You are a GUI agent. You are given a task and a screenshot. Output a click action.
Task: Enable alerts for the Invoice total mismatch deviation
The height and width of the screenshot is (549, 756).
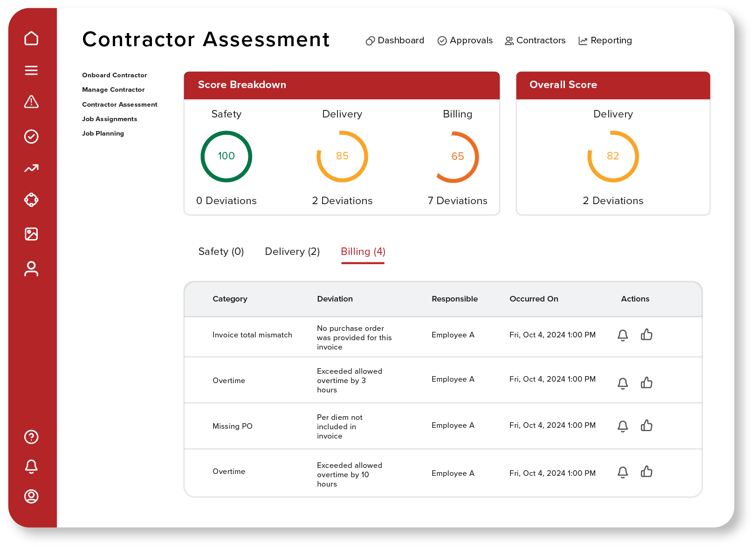(x=623, y=335)
